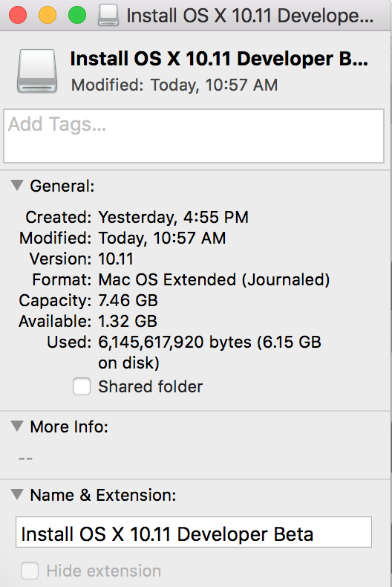This screenshot has height=587, width=392.
Task: Click the window title text in title bar
Action: (250, 16)
